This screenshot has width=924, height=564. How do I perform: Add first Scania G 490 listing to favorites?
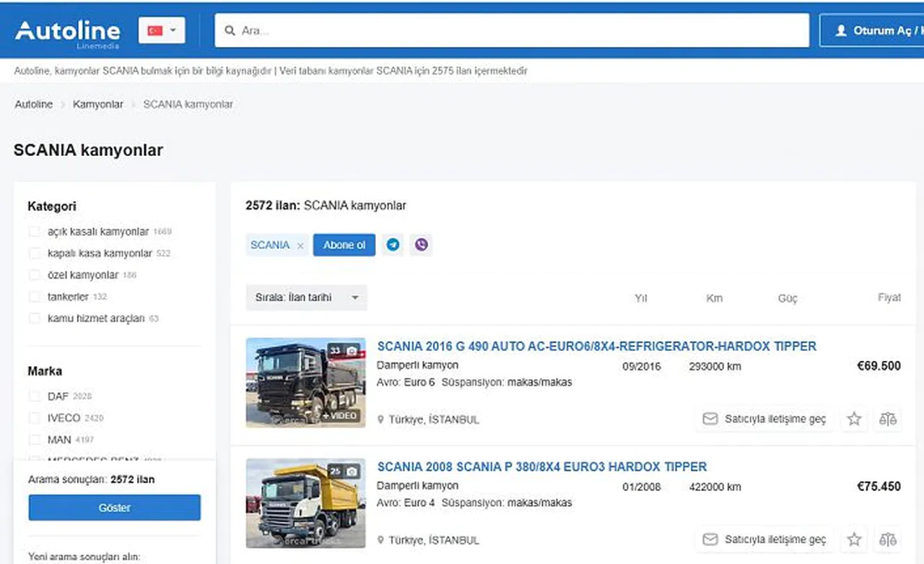[x=854, y=419]
